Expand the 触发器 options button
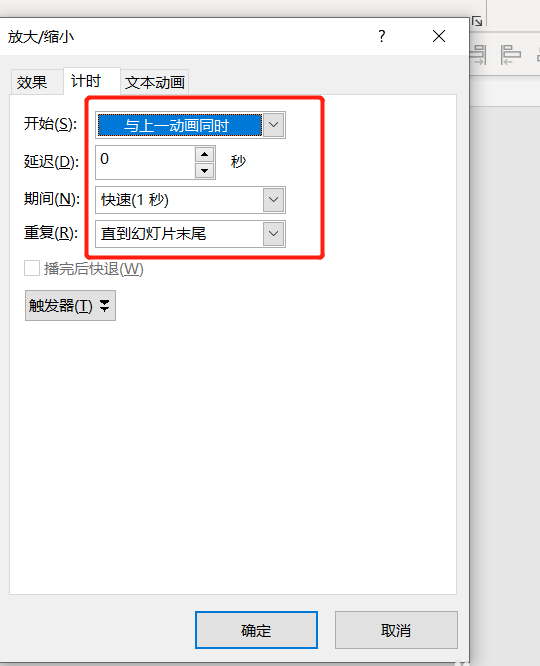540x666 pixels. pos(70,305)
